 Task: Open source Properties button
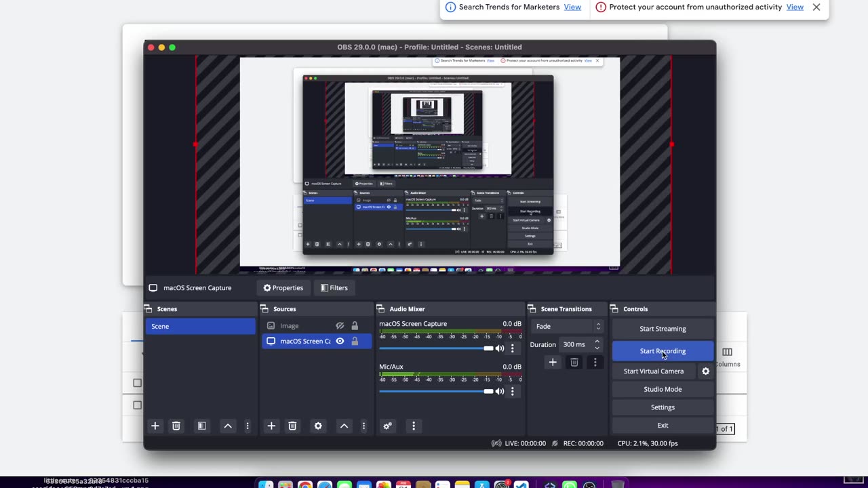click(x=283, y=288)
